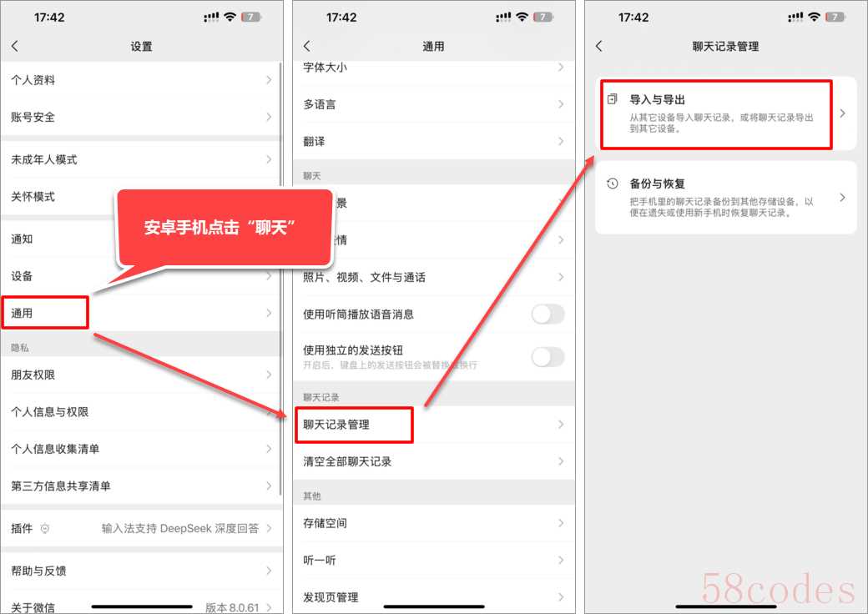868x614 pixels.
Task: Tap chevron on the 账号安全 row
Action: pyautogui.click(x=269, y=117)
